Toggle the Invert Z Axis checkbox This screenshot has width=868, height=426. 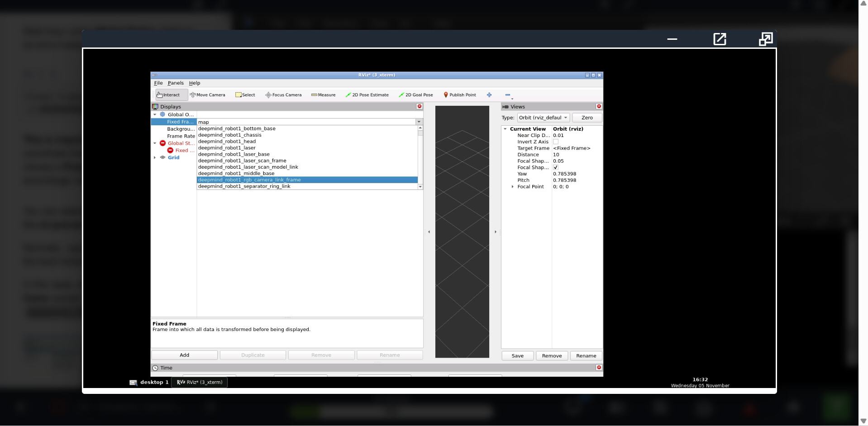556,142
